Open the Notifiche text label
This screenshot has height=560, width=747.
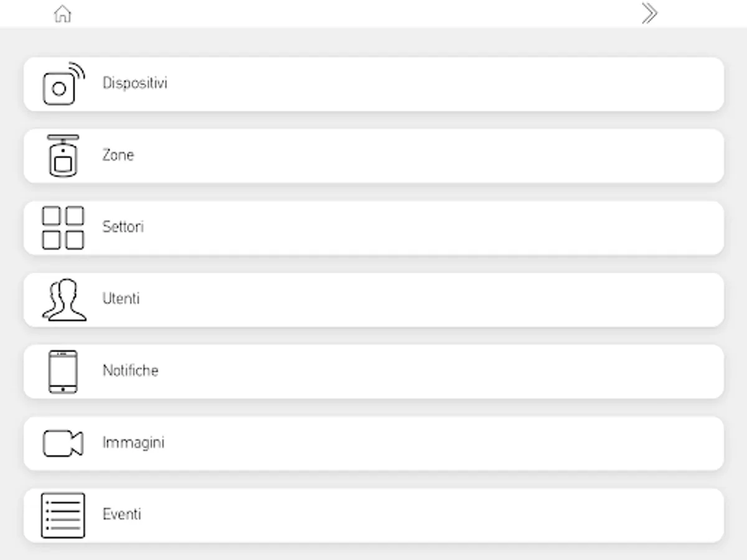131,371
